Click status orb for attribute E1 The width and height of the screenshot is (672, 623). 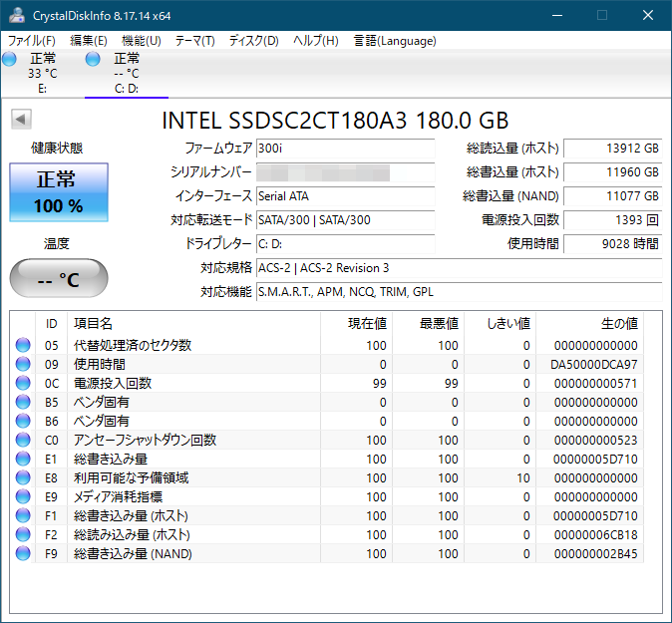[23, 459]
